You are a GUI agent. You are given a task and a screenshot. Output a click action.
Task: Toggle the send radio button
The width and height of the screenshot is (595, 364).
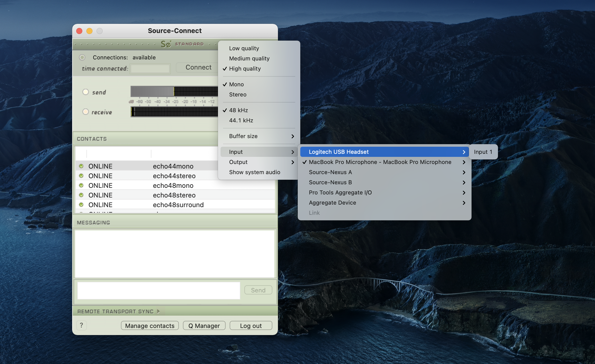pyautogui.click(x=86, y=92)
